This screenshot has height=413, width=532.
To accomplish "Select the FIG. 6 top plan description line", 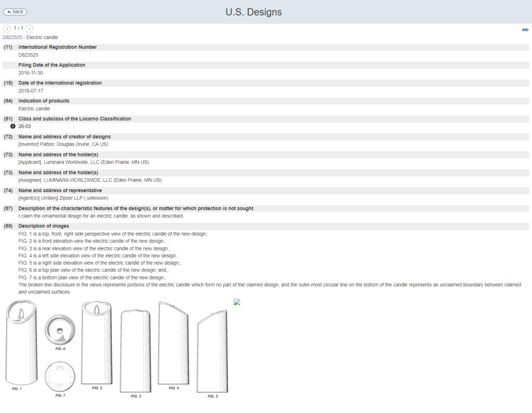I will 94,270.
